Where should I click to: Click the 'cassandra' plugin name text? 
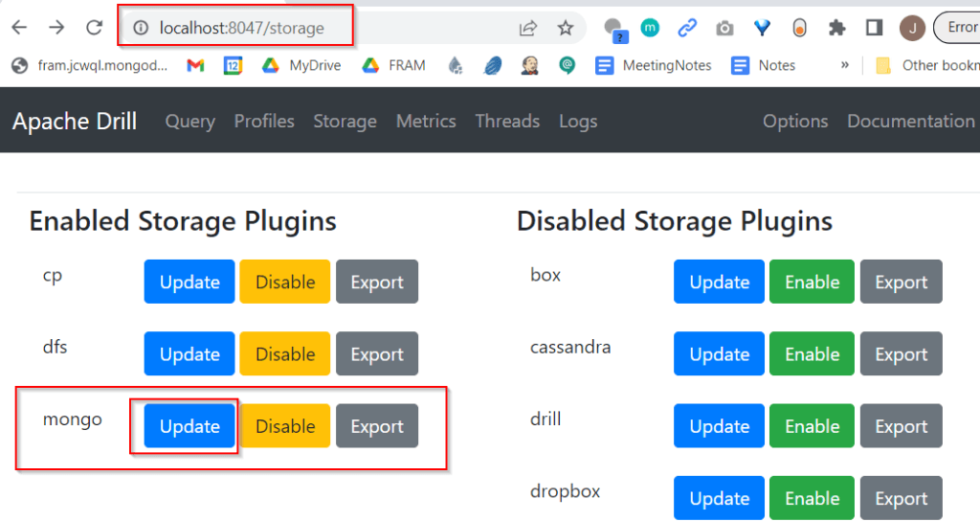coord(570,347)
